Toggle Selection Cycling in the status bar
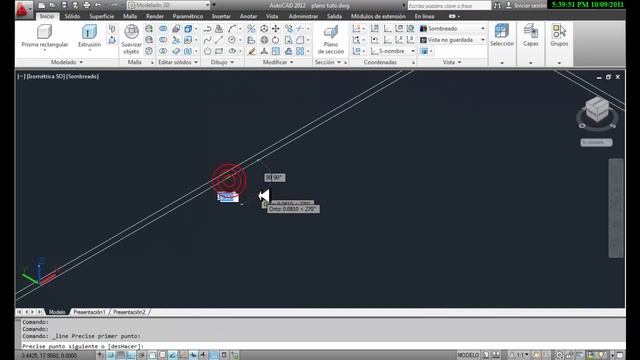640x360 pixels. [x=235, y=355]
